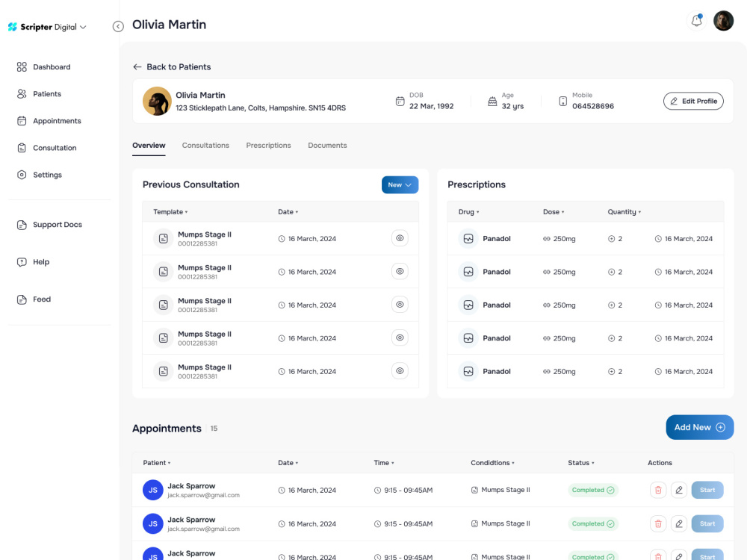Sort Prescriptions by Dose column
The height and width of the screenshot is (560, 747).
coord(553,212)
